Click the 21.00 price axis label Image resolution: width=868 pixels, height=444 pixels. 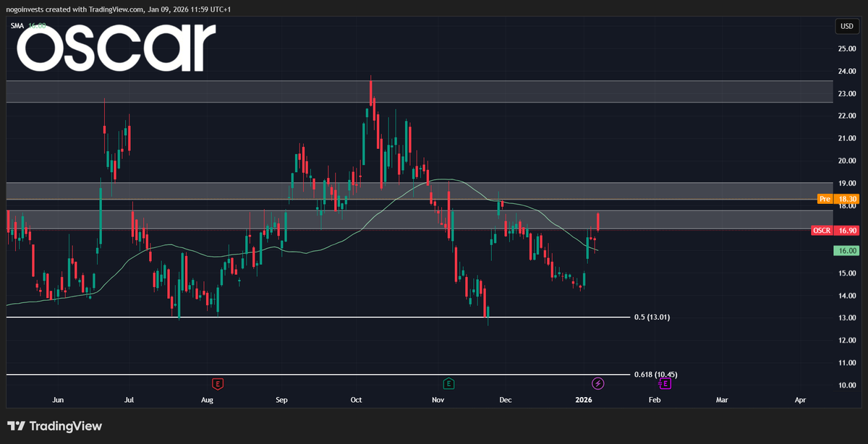(847, 138)
